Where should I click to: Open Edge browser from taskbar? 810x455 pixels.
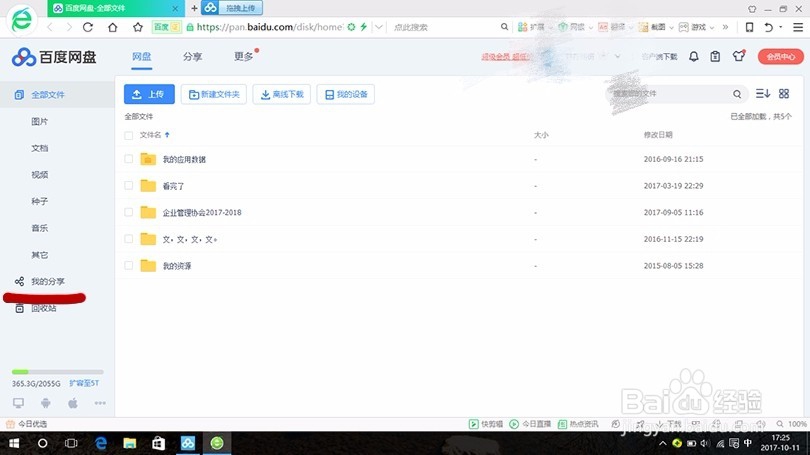click(x=101, y=443)
